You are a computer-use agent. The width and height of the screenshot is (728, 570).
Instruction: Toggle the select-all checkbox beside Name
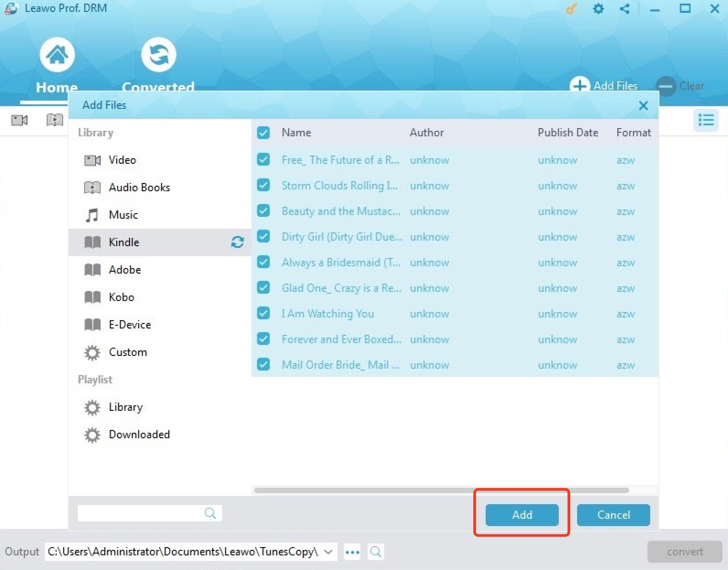point(263,133)
